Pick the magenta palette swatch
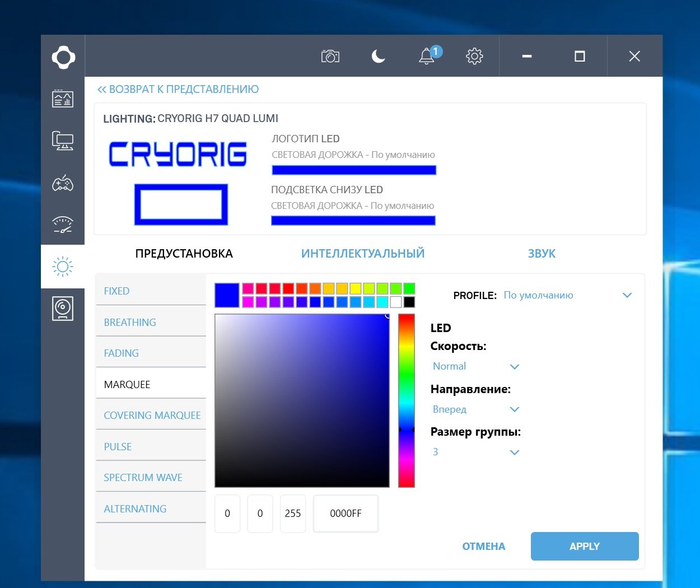The height and width of the screenshot is (588, 700). tap(248, 302)
